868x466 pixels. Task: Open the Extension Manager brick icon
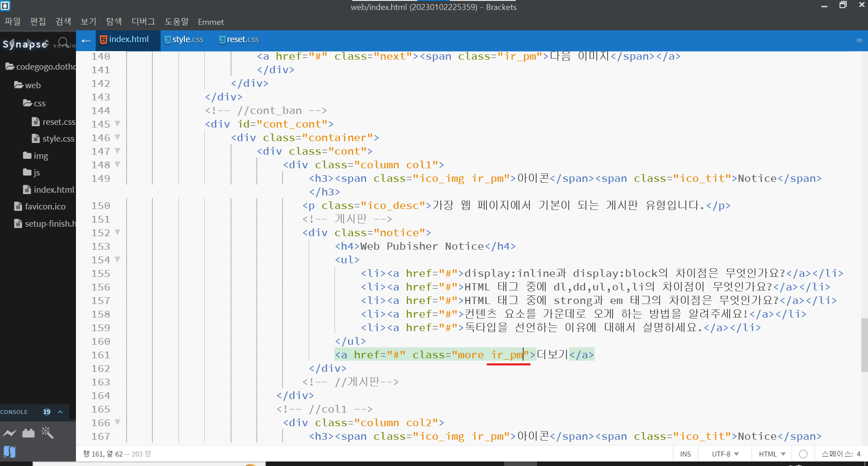28,433
